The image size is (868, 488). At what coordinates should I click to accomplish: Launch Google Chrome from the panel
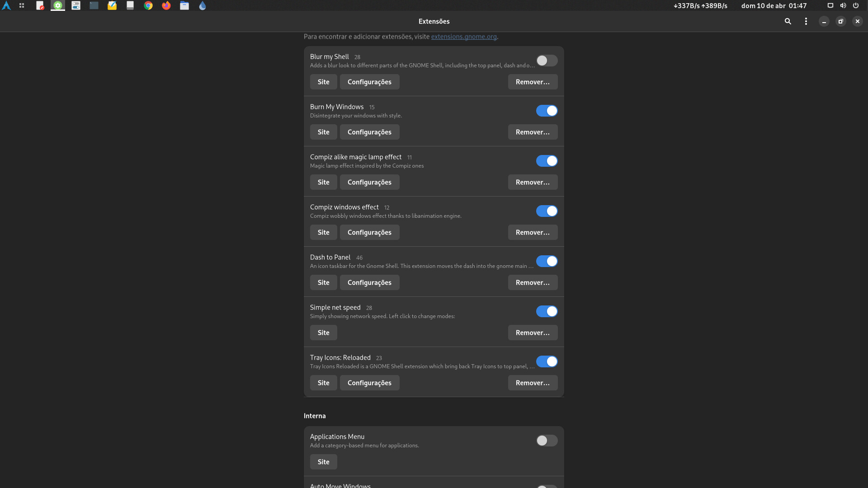tap(148, 6)
